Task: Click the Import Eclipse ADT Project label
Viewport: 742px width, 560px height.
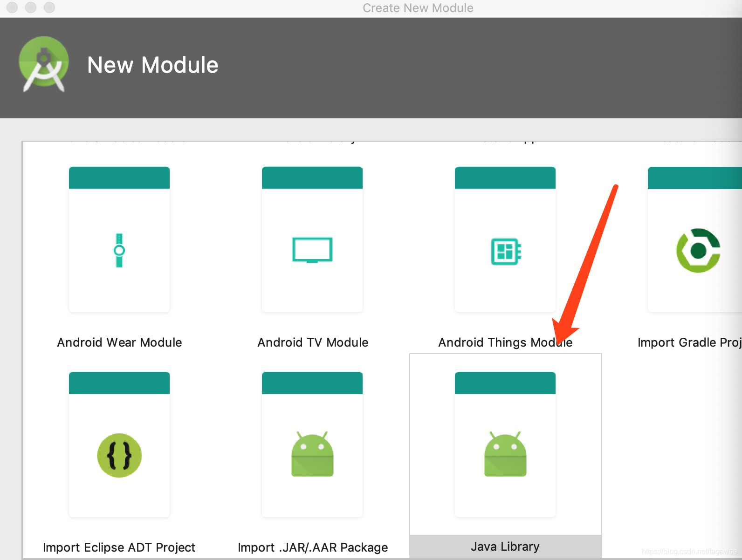Action: (x=119, y=547)
